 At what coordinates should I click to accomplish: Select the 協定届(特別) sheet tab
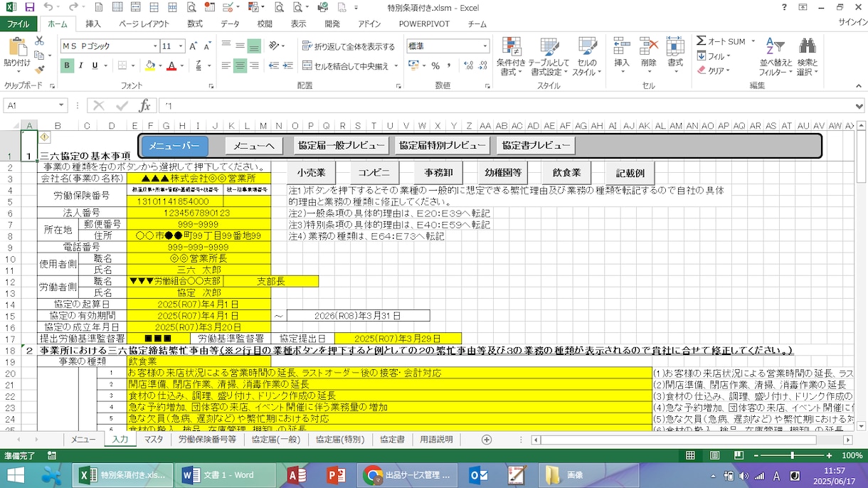pos(340,440)
